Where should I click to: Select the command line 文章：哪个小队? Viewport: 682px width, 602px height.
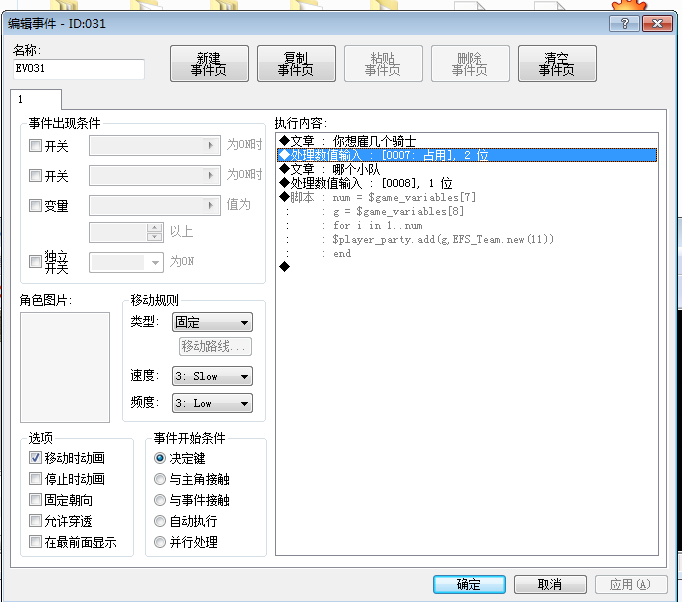pyautogui.click(x=467, y=169)
